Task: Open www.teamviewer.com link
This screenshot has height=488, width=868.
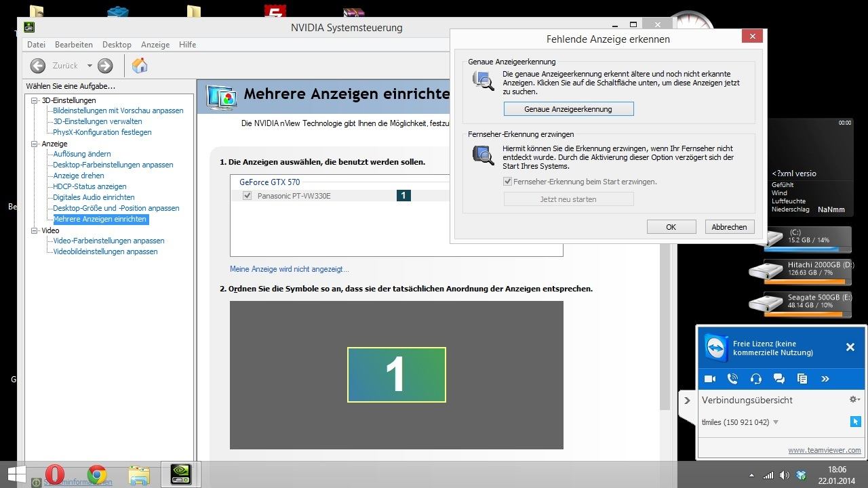Action: pos(825,450)
